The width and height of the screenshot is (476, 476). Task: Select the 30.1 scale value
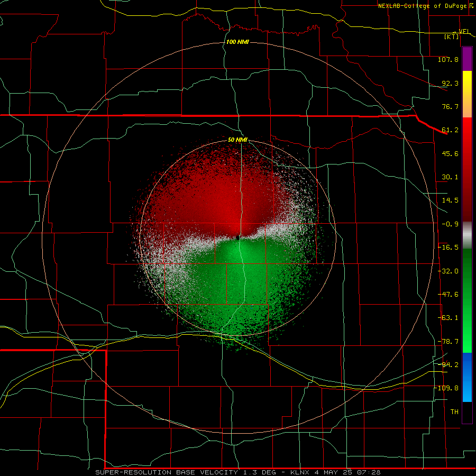[x=450, y=177]
